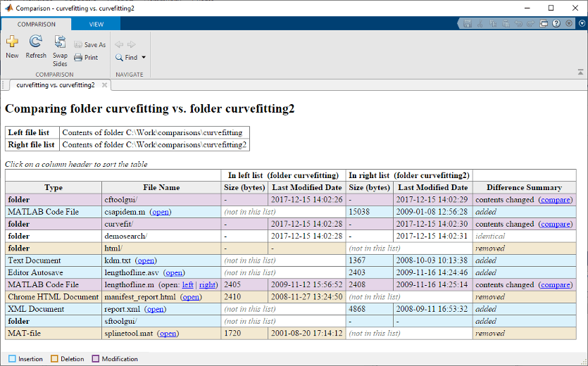
Task: Open manifest_report.html link
Action: (191, 297)
